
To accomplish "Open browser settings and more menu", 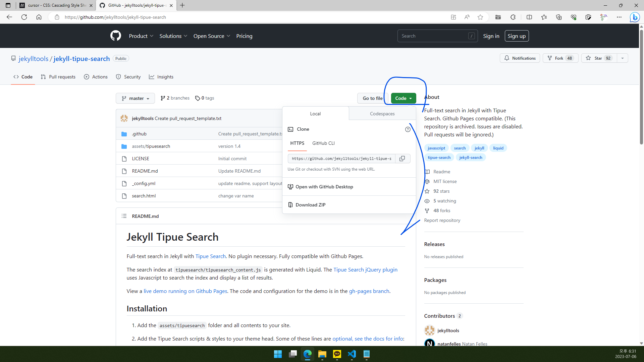I will tap(619, 17).
